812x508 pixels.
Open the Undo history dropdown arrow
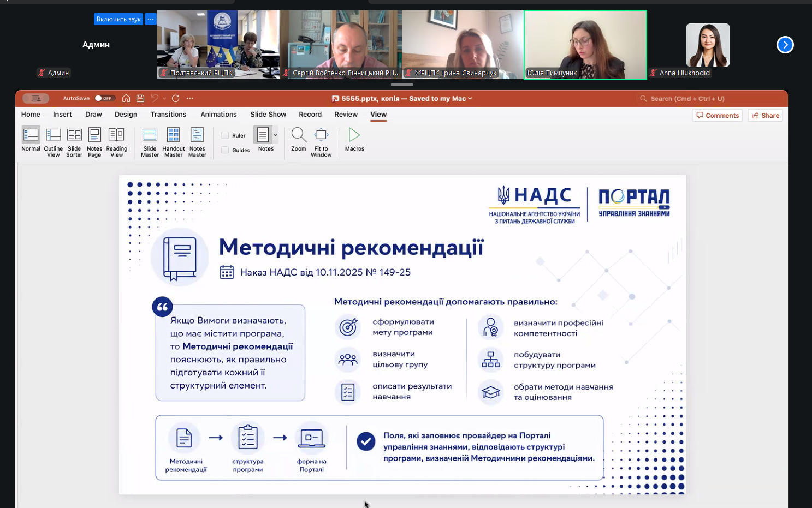(x=164, y=99)
